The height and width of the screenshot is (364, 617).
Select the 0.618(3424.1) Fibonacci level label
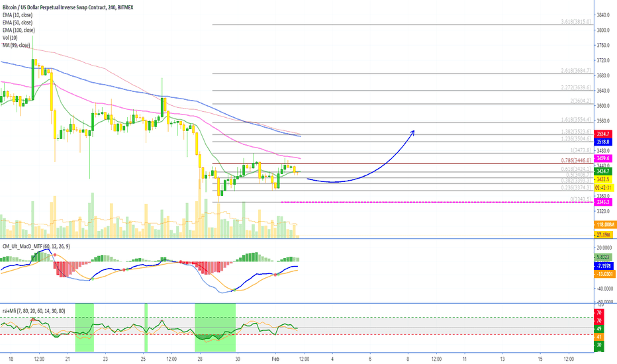point(576,169)
